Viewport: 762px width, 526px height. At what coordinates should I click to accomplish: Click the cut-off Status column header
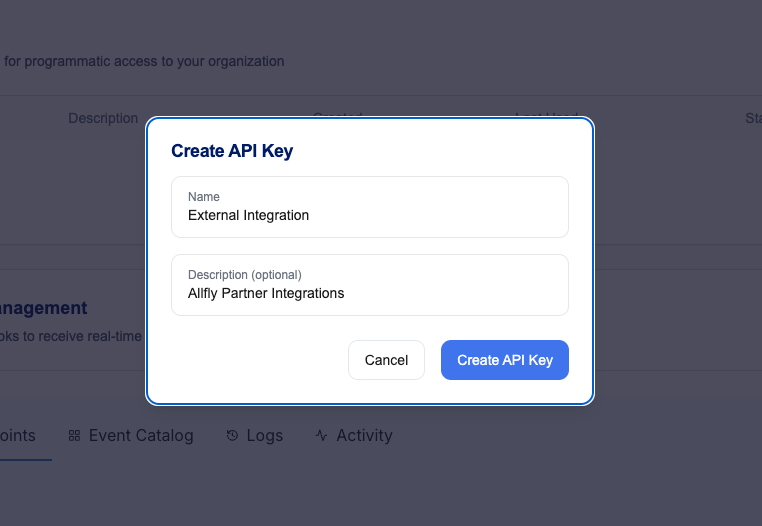754,118
